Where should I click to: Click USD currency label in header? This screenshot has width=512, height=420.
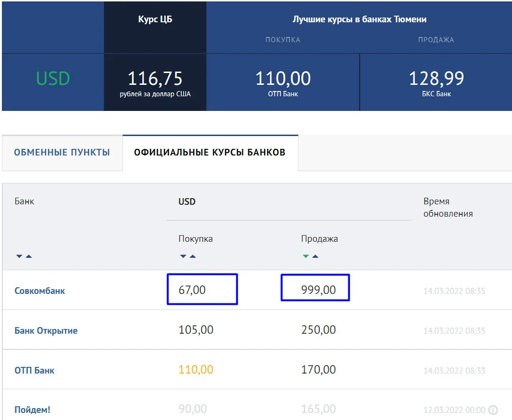pos(53,79)
